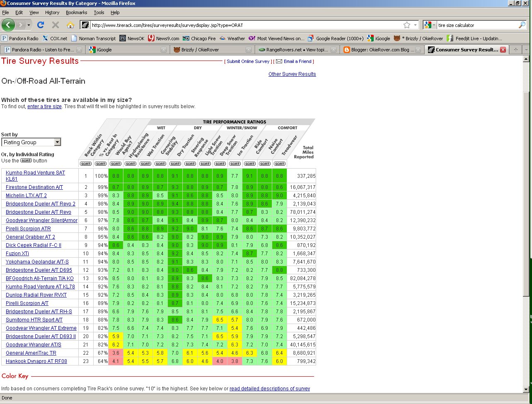This screenshot has height=404, width=532.
Task: Open BFGoodrich All-Terrain T/A KO link
Action: click(40, 278)
